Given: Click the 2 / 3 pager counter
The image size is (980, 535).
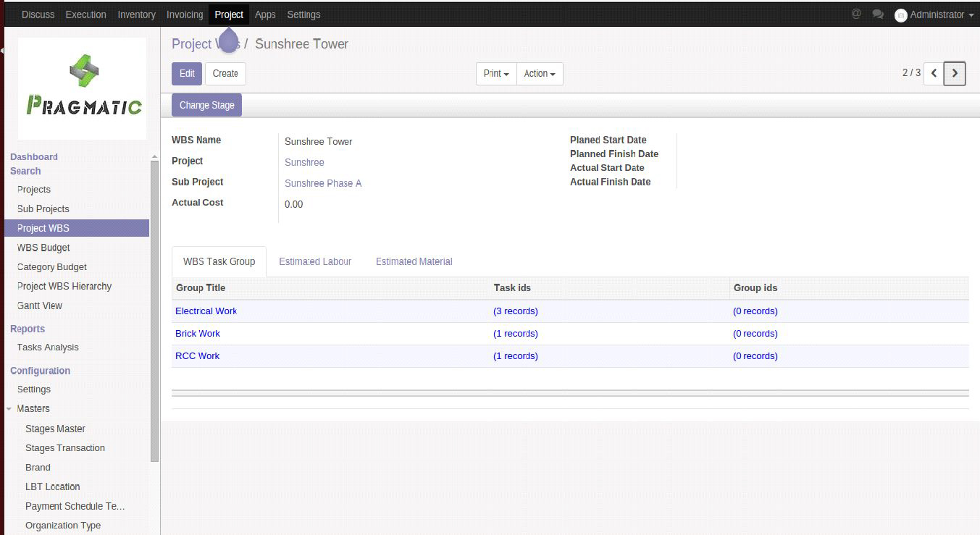Looking at the screenshot, I should (911, 73).
